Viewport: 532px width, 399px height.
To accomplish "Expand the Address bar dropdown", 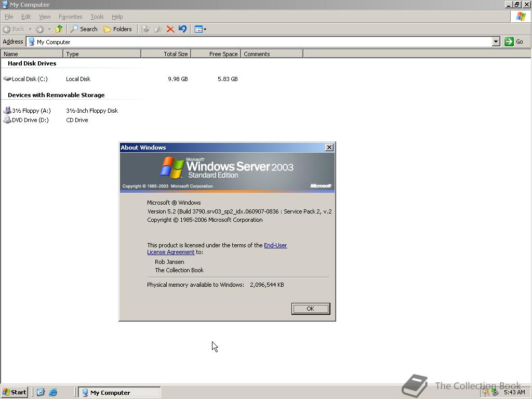I will pyautogui.click(x=496, y=42).
